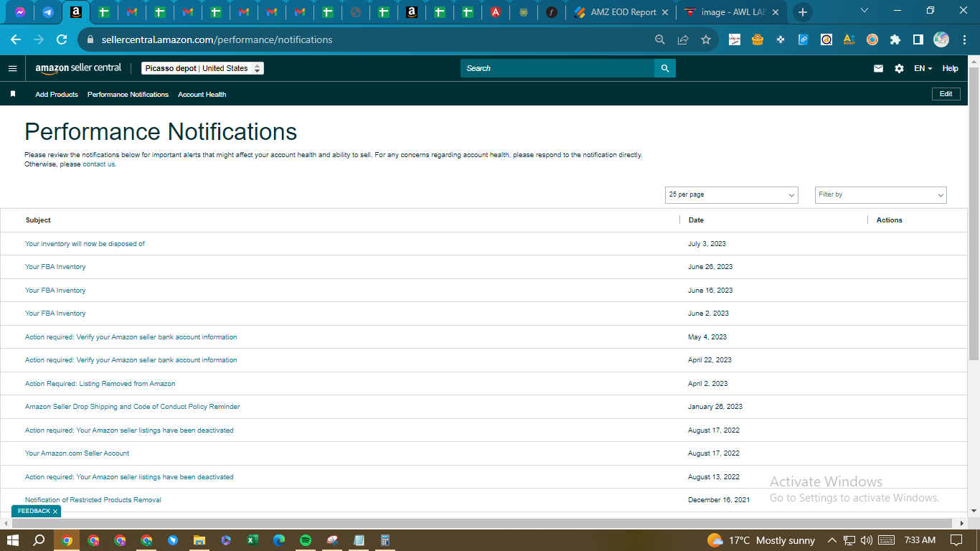Open the Filter by dropdown

click(881, 194)
